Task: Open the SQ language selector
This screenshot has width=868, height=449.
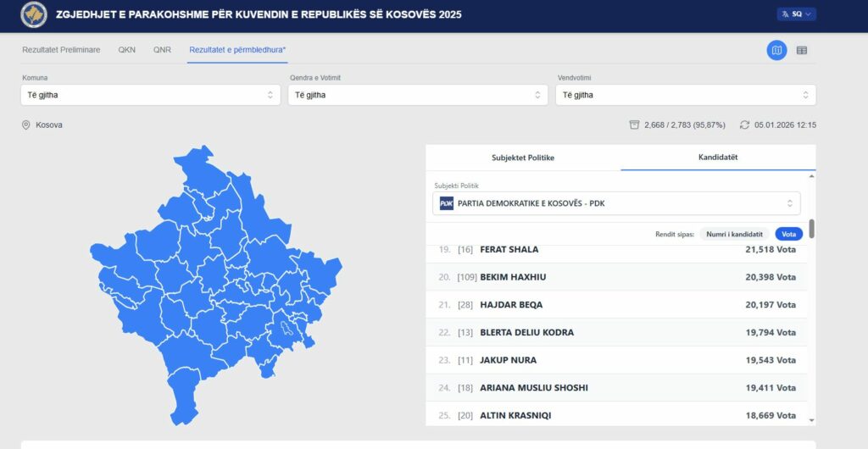Action: (796, 14)
